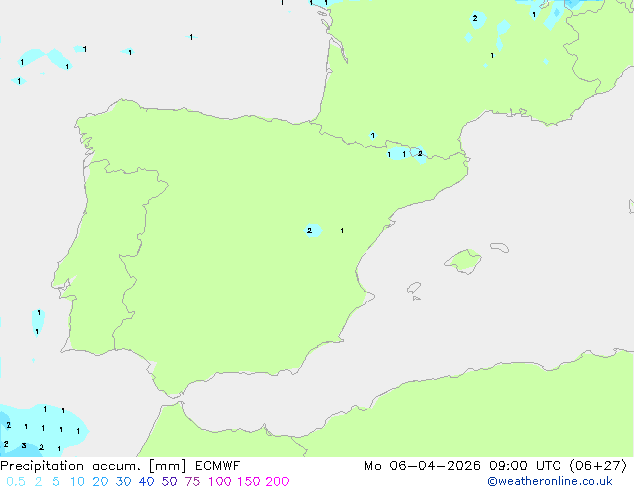Image resolution: width=634 pixels, height=490 pixels.
Task: Click the 100 mm legend value
Action: click(x=220, y=482)
